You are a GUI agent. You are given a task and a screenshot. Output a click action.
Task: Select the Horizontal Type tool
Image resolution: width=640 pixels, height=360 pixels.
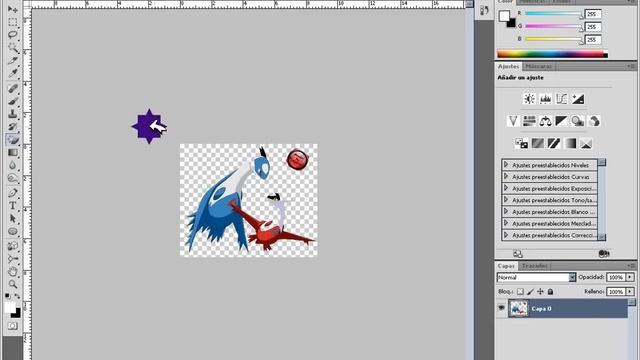click(x=13, y=205)
